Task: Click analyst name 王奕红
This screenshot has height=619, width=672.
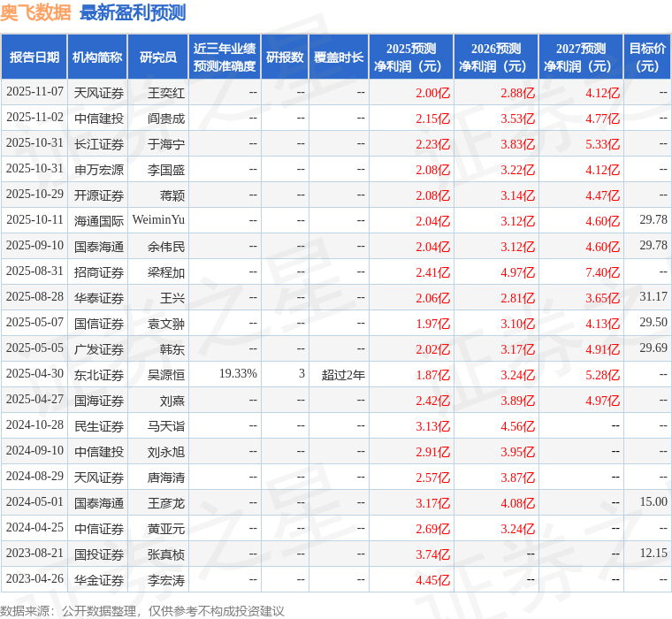Action: (166, 93)
